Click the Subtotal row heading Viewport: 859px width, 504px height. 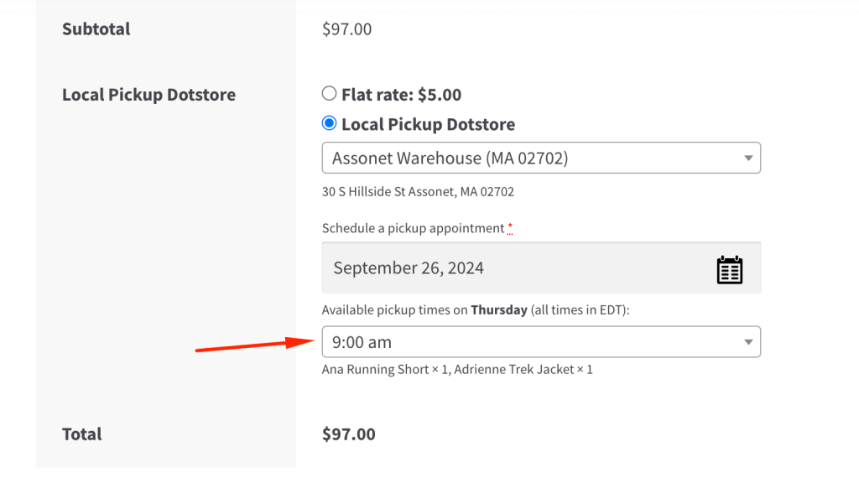[x=96, y=29]
